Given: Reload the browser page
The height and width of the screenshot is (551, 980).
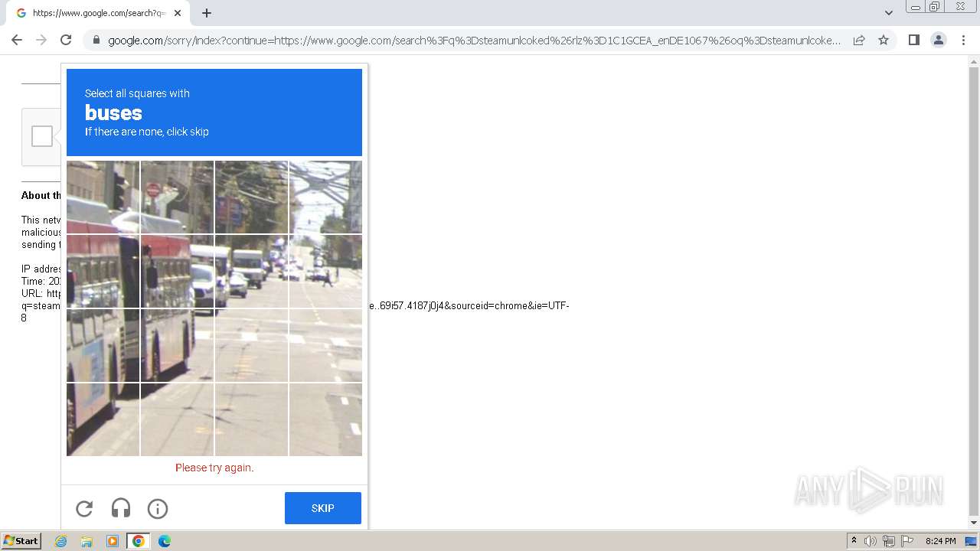Looking at the screenshot, I should coord(66,40).
